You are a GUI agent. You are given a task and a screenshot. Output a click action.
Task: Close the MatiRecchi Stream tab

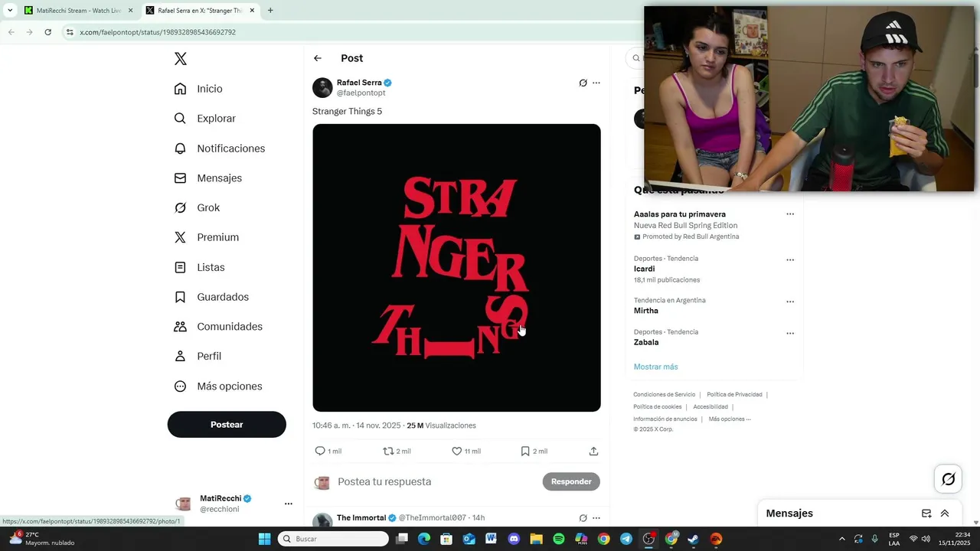[130, 11]
